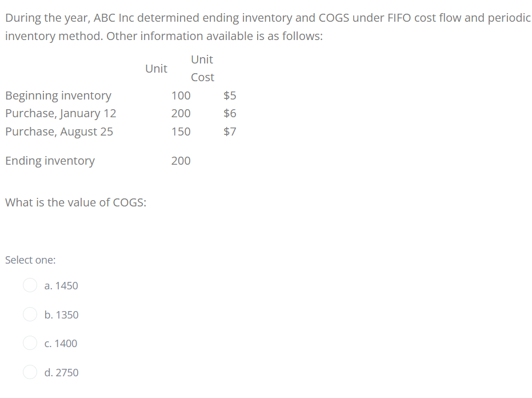Click the ending inventory quantity 200
Image resolution: width=532 pixels, height=398 pixels.
pos(181,161)
